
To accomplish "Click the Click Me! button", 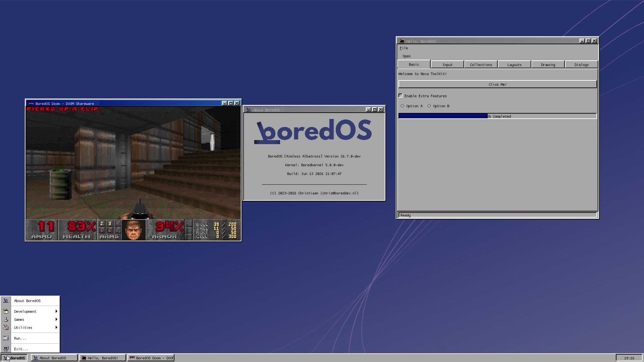I will click(498, 84).
